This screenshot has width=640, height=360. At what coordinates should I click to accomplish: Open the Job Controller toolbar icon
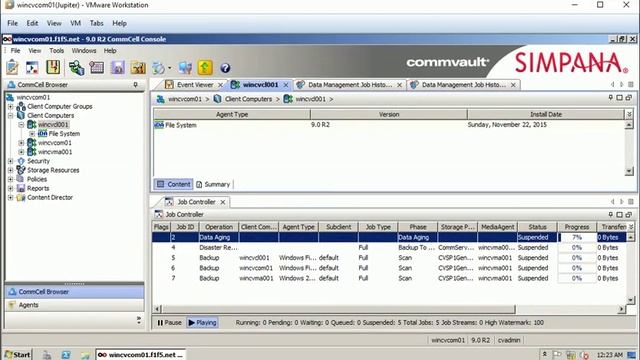pyautogui.click(x=32, y=67)
